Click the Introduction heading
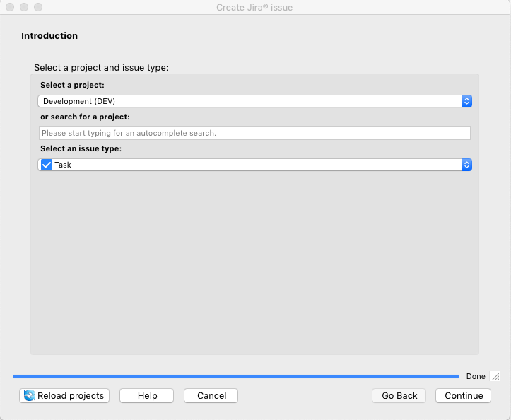Screen dimensions: 511x420 point(49,36)
